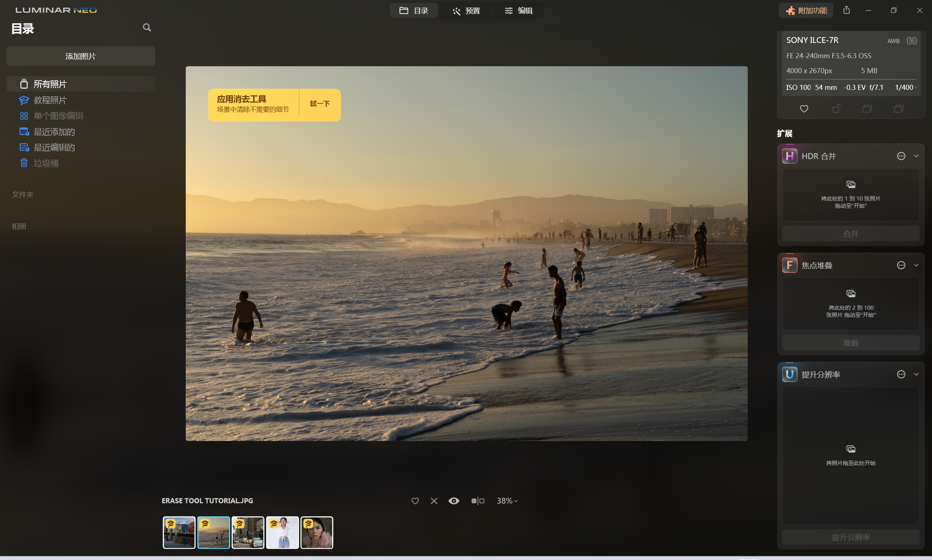The image size is (932, 560).
Task: Click the 試一下 button on the yellow tip
Action: [x=319, y=104]
